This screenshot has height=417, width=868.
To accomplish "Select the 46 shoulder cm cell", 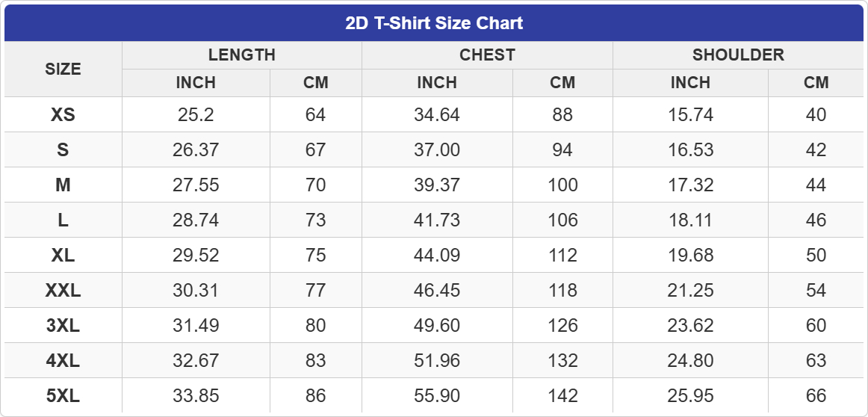I will pos(816,220).
